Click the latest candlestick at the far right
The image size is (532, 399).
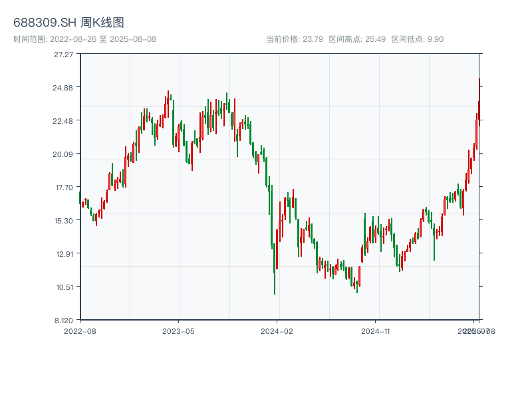[x=479, y=100]
